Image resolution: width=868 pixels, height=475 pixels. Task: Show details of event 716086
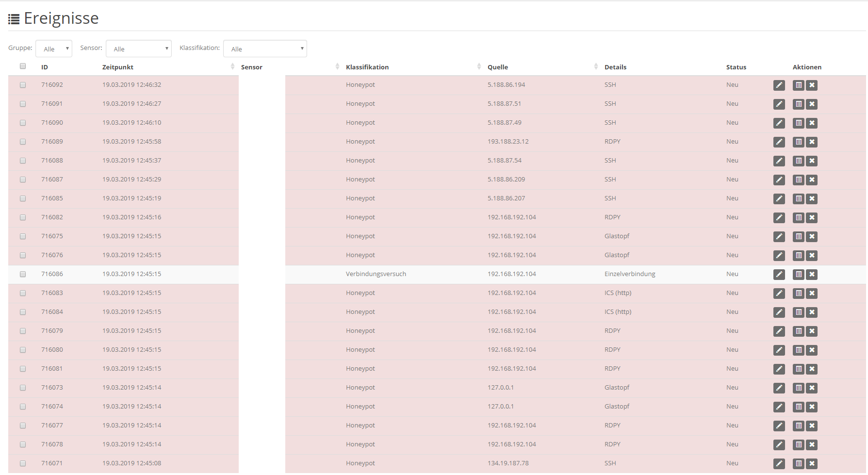click(x=799, y=275)
